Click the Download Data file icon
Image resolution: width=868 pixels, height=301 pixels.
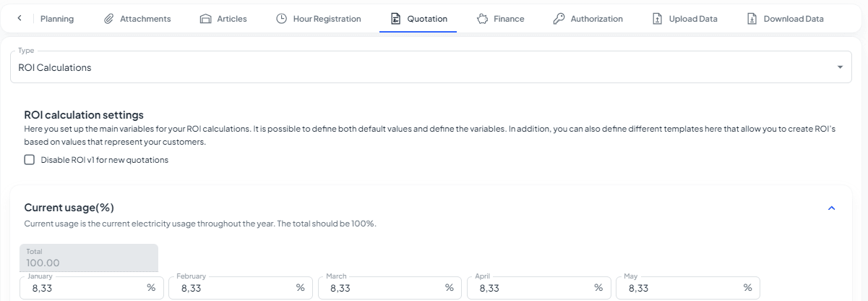point(752,19)
